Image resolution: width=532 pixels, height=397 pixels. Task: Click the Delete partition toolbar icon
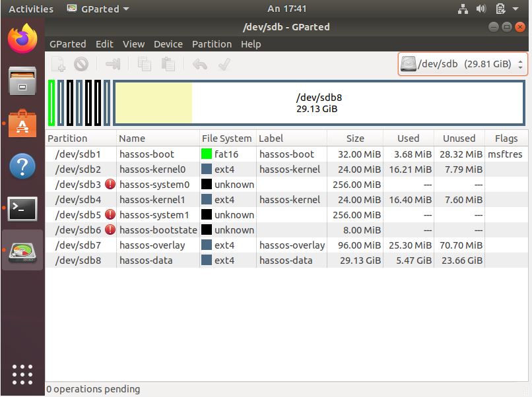pyautogui.click(x=81, y=64)
